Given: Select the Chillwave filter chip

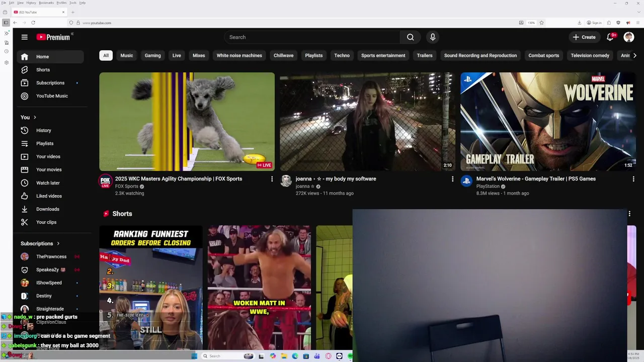Looking at the screenshot, I should coord(283,55).
